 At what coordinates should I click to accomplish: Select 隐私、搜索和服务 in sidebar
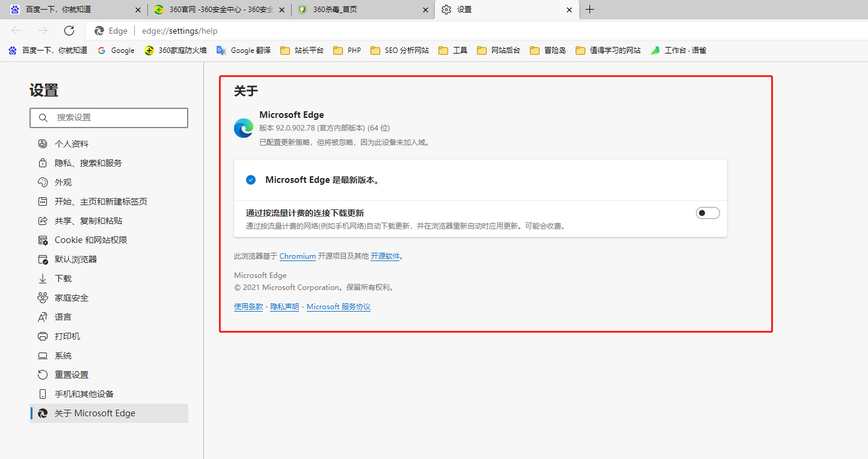tap(88, 163)
